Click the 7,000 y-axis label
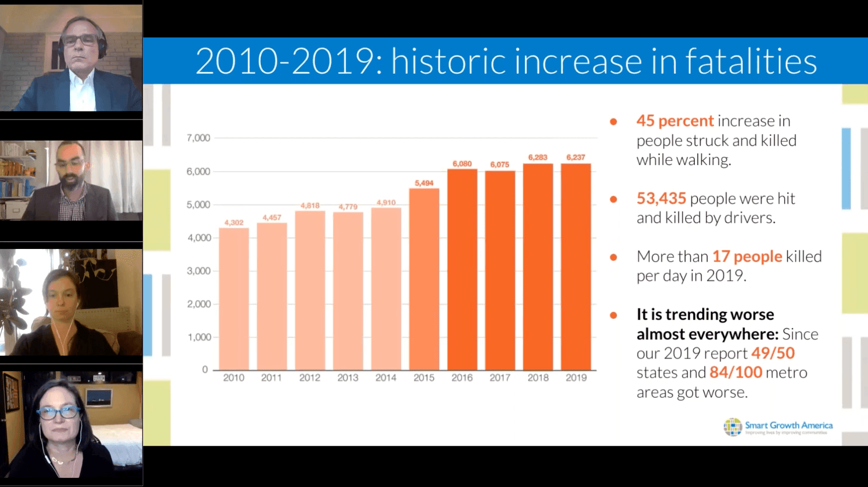868x487 pixels. tap(199, 138)
